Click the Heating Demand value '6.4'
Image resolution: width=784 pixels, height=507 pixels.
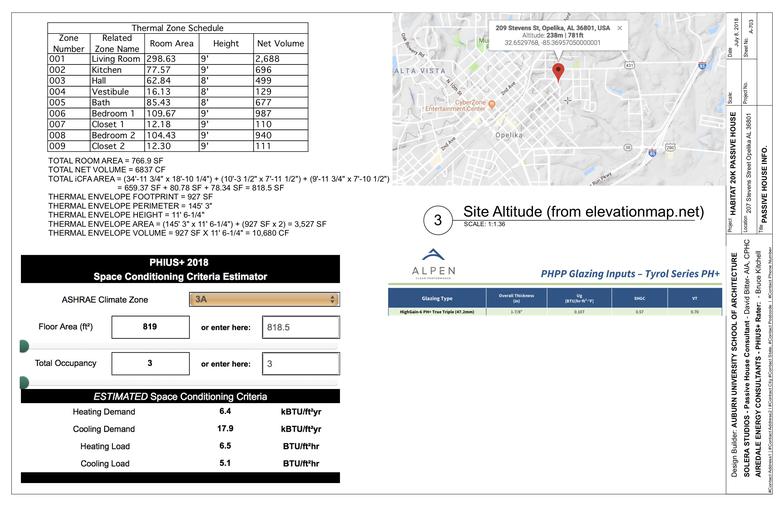(x=225, y=412)
